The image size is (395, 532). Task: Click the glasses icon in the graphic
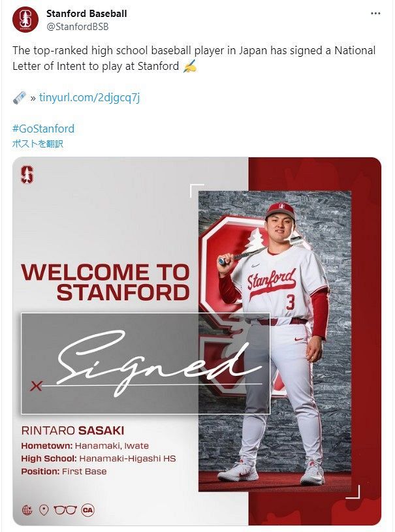(x=65, y=510)
